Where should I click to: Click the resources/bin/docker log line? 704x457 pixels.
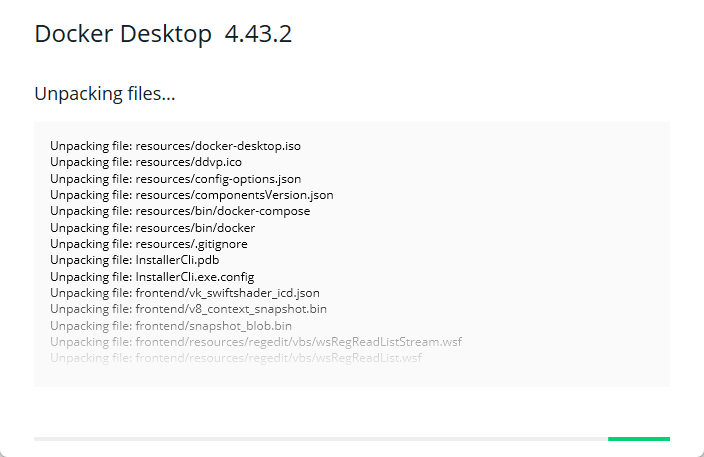152,228
